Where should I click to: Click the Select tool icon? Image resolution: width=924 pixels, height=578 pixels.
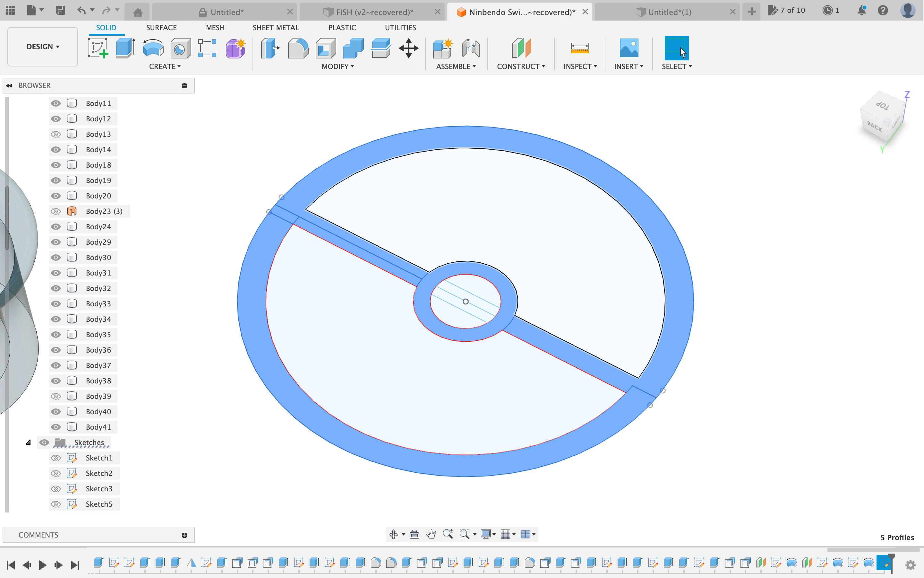coord(677,48)
